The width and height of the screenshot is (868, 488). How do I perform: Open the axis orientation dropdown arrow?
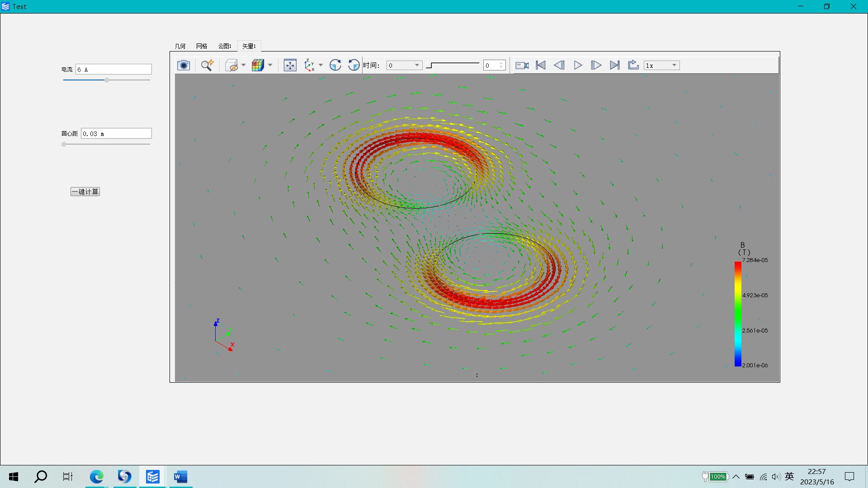coord(321,66)
